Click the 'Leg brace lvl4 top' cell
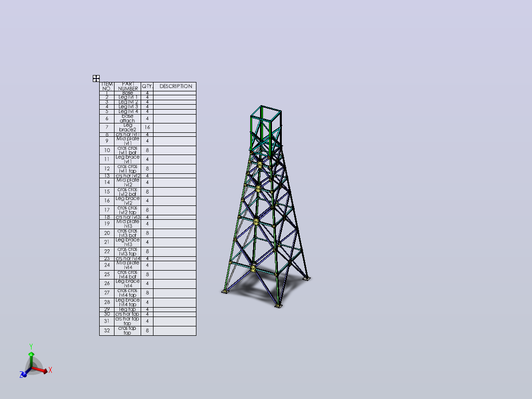This screenshot has height=399, width=532. coord(127,303)
